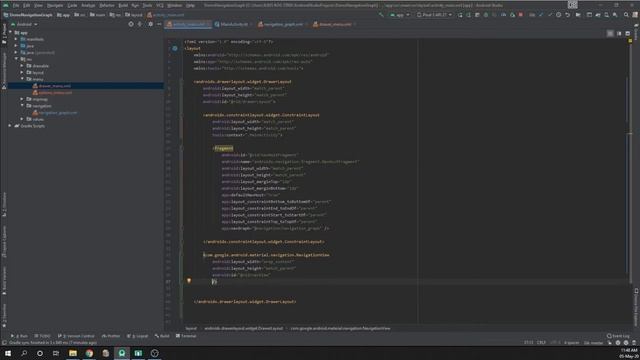Image resolution: width=640 pixels, height=360 pixels.
Task: Click Windows Start button
Action: (x=8, y=353)
